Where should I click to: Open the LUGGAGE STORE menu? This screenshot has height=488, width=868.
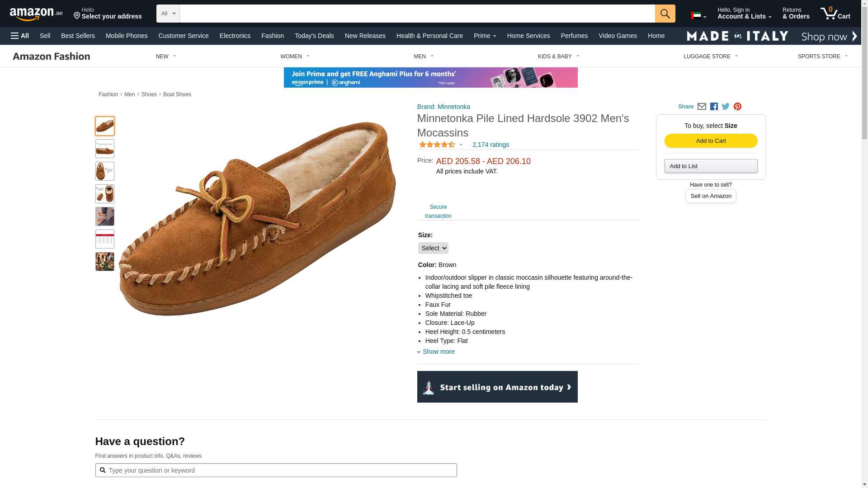(x=710, y=56)
